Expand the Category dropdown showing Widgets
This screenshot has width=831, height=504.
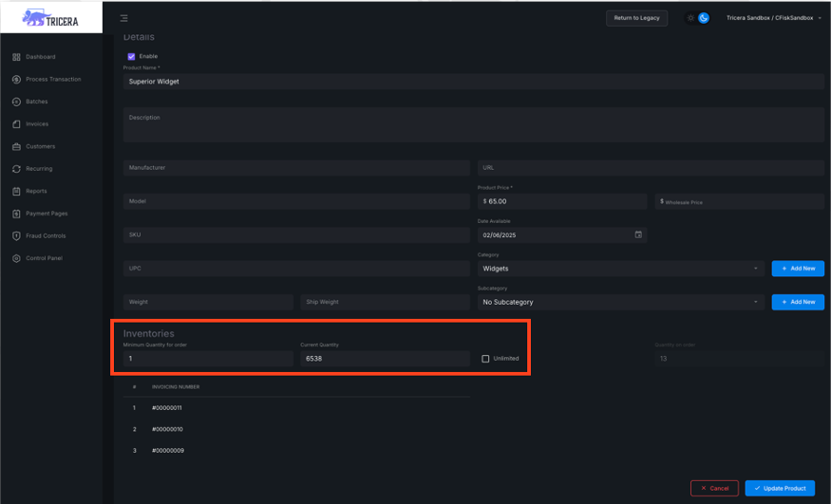point(619,269)
